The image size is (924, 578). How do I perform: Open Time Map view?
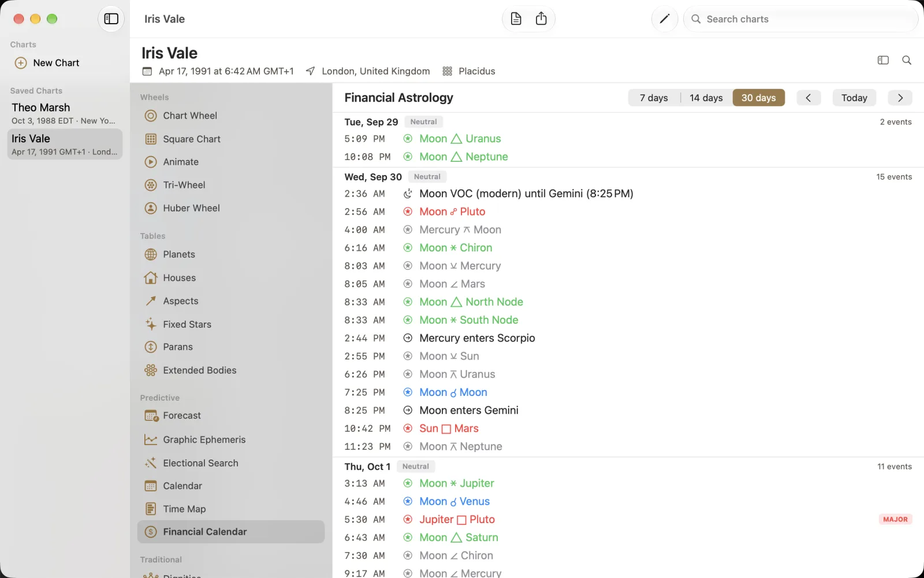pyautogui.click(x=231, y=509)
